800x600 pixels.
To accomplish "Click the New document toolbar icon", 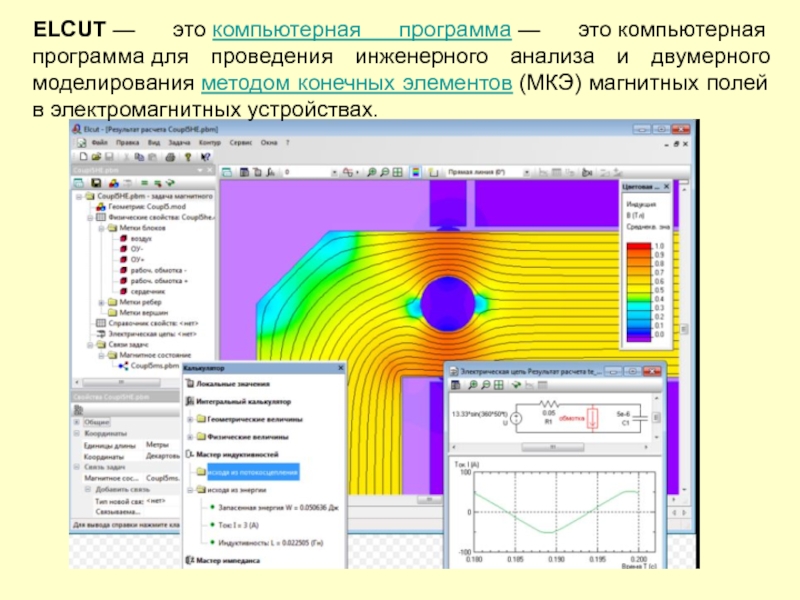I will point(83,157).
